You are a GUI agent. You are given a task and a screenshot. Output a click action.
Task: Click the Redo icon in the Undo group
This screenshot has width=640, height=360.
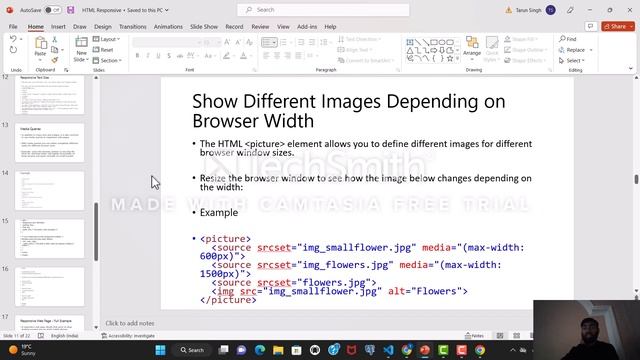[x=13, y=50]
